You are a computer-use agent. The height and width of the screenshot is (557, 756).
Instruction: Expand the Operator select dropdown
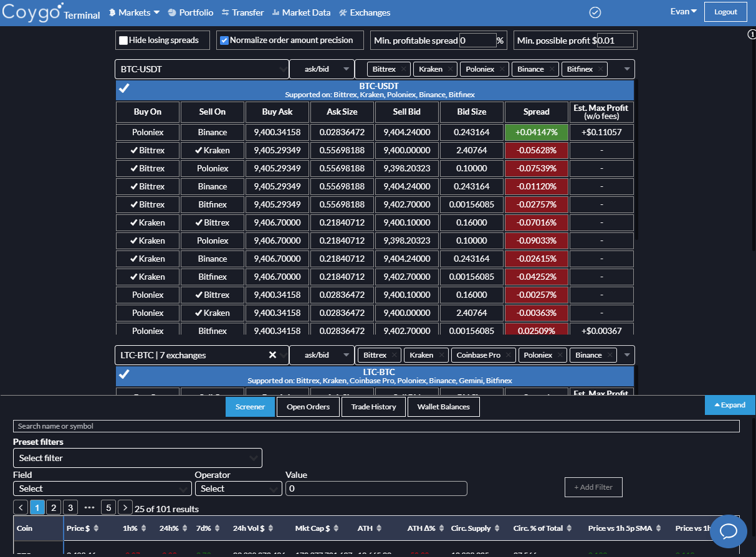[239, 488]
